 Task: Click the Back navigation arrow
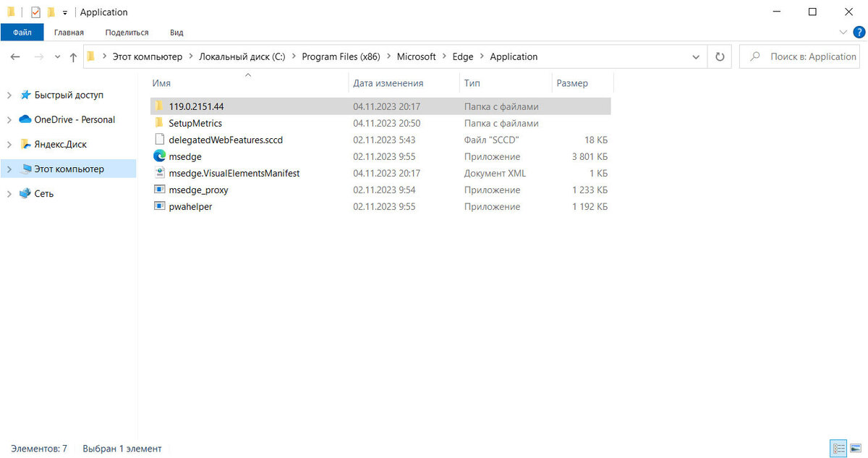(x=16, y=56)
